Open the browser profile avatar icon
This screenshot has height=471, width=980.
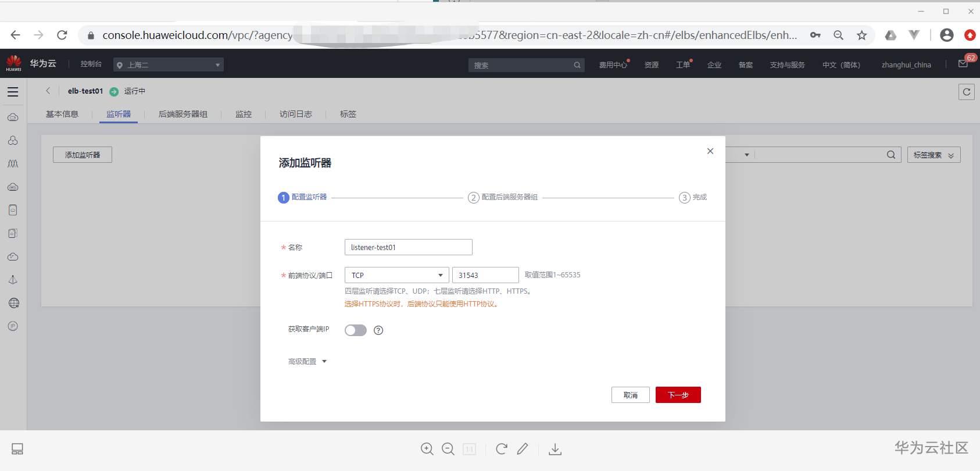point(946,35)
